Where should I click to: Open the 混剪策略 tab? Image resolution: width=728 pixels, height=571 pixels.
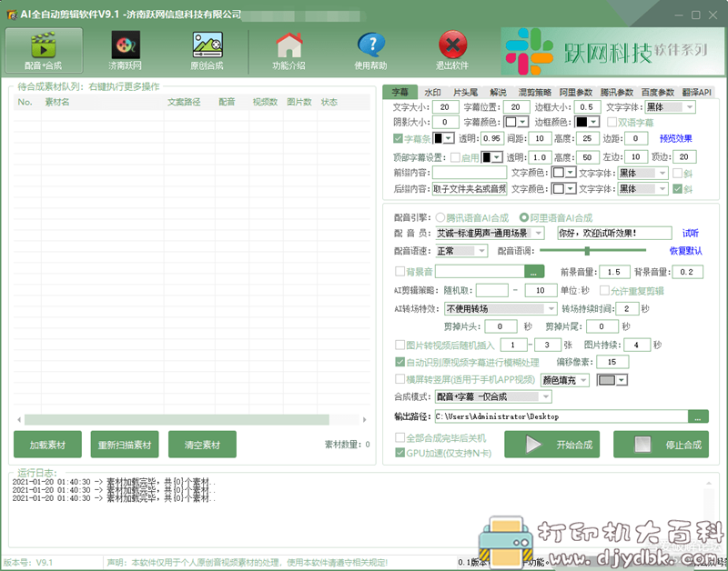[534, 93]
